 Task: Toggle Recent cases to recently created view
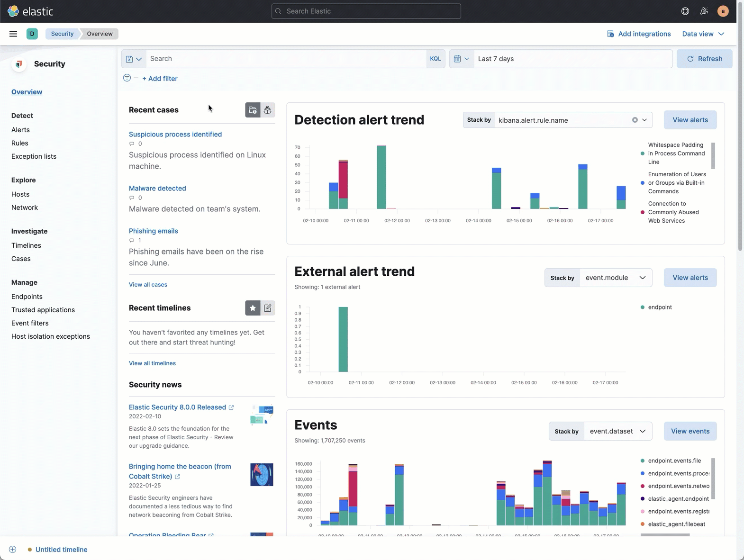pyautogui.click(x=253, y=110)
